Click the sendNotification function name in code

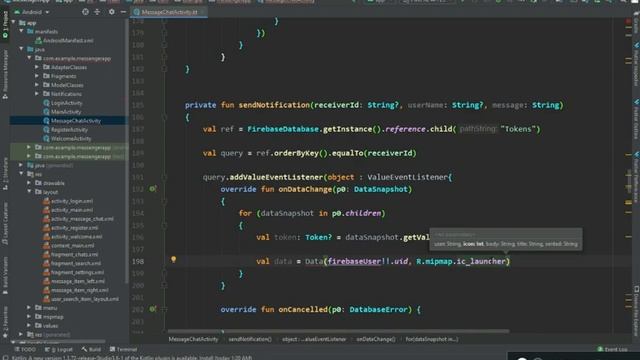pyautogui.click(x=274, y=105)
